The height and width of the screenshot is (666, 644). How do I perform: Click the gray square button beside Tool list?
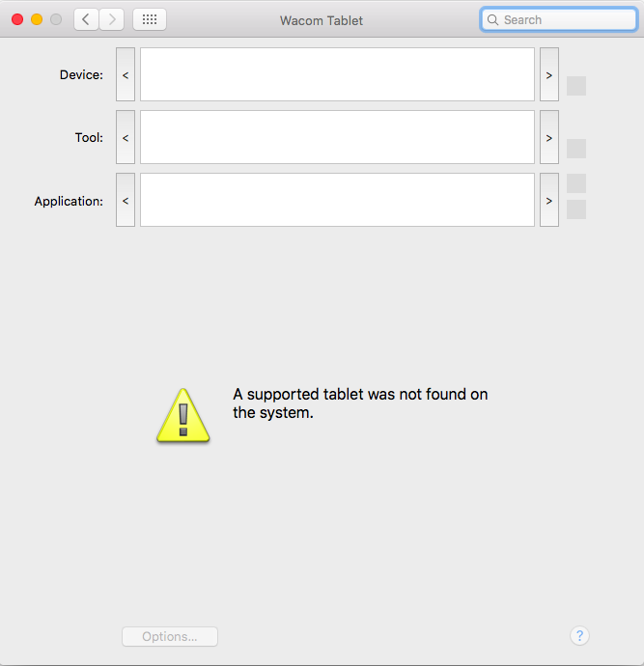pyautogui.click(x=576, y=149)
